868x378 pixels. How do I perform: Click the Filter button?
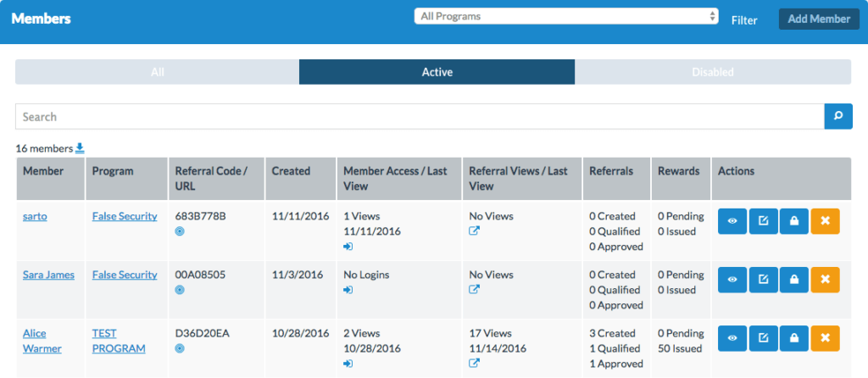click(x=744, y=20)
